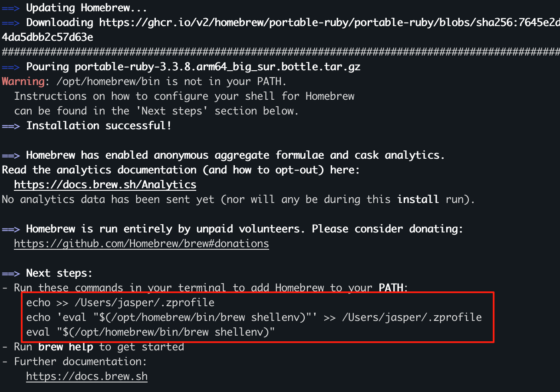Click the arrow before 'Downloading https://ghcr.io'
Image resolution: width=560 pixels, height=392 pixels.
click(x=11, y=23)
